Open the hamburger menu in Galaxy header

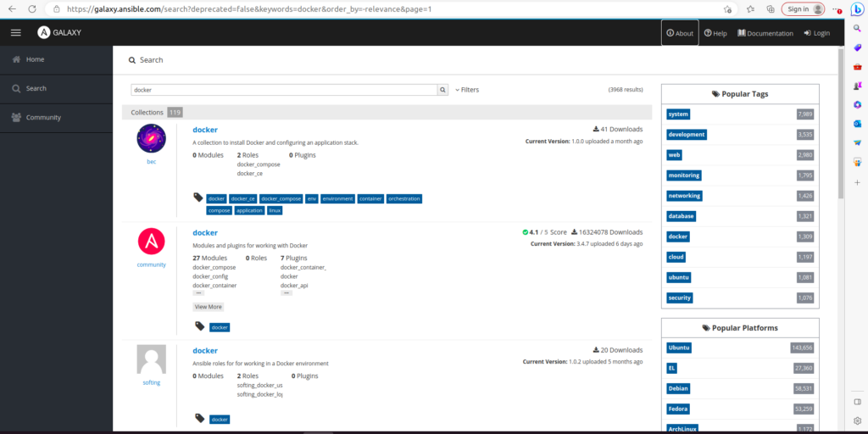[15, 32]
